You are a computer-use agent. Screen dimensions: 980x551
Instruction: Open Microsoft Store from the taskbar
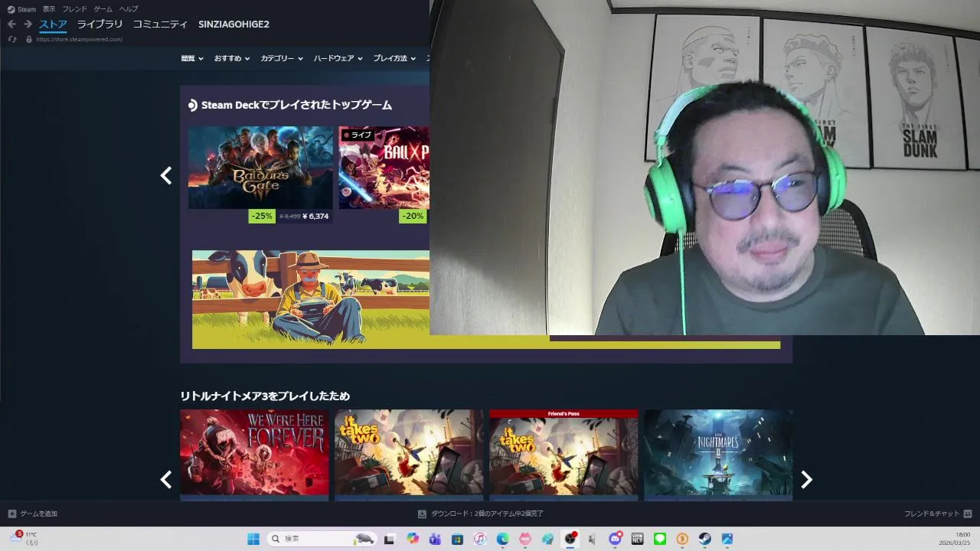pos(457,539)
